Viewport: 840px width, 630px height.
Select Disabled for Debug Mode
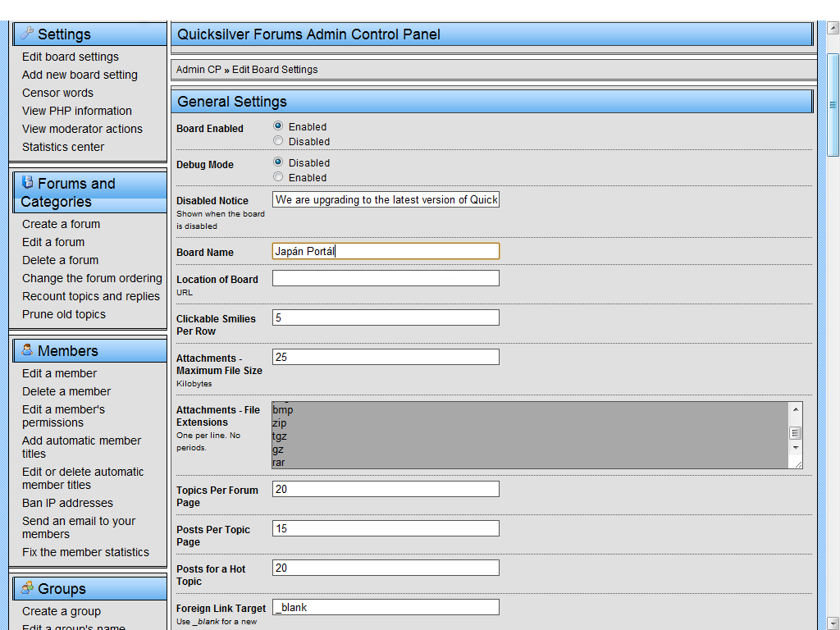pyautogui.click(x=278, y=162)
